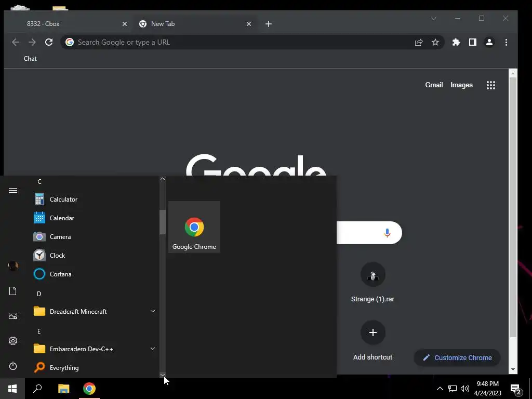Launch Camera app in Start menu
Screen dimensions: 532x399
[95, 236]
